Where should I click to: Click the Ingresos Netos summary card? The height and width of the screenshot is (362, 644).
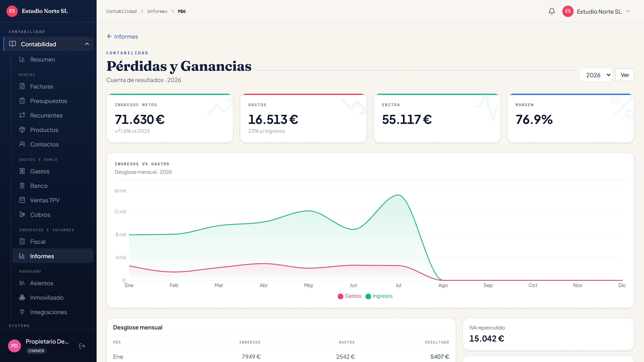point(170,118)
